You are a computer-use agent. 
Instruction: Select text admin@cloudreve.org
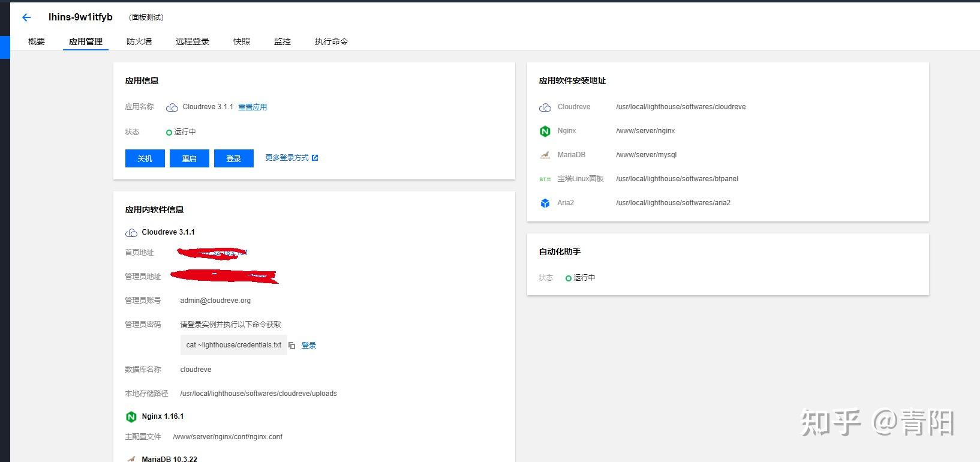[215, 301]
